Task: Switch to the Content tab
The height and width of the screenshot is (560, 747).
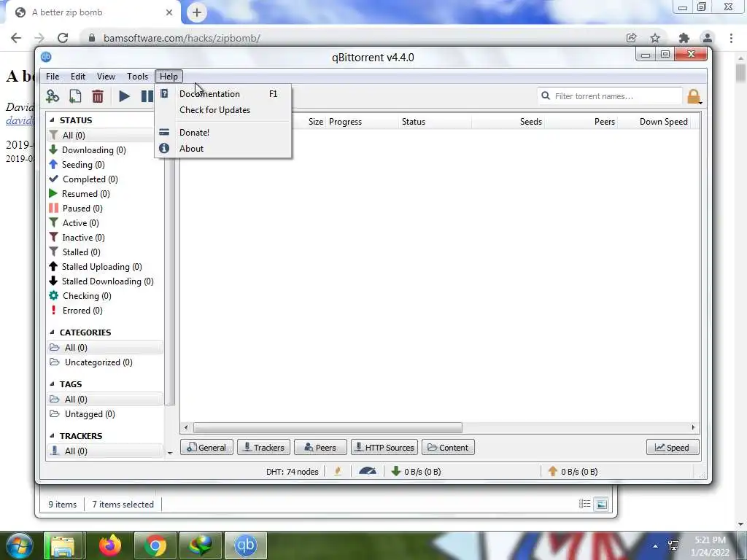Action: [x=449, y=448]
